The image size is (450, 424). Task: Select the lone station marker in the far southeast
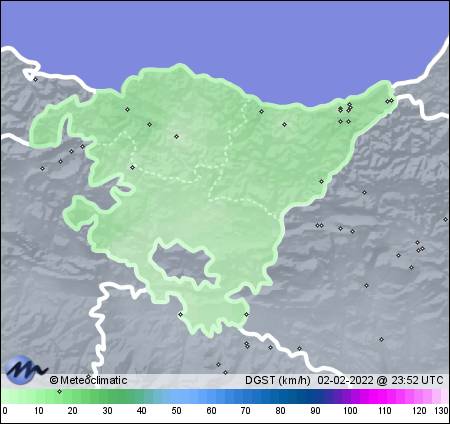(381, 339)
